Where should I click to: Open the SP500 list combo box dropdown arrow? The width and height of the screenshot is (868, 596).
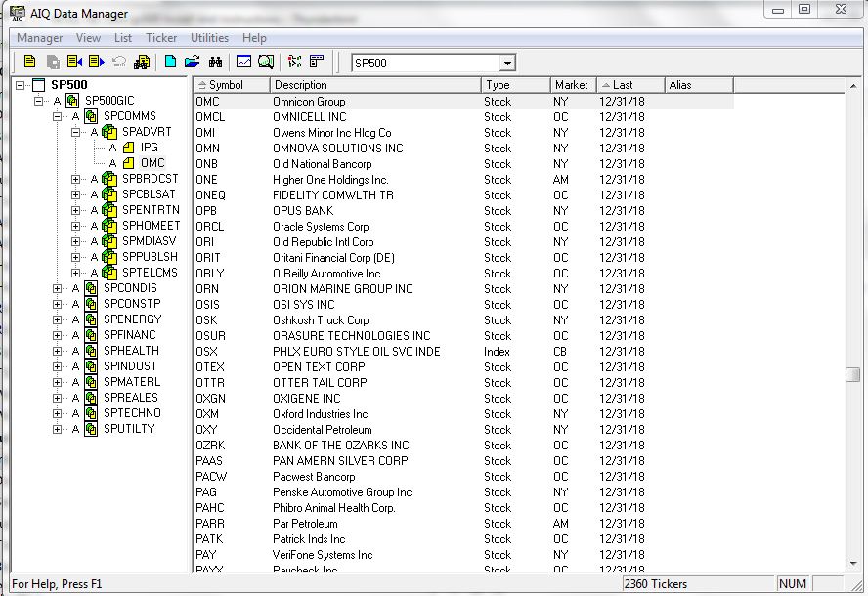tap(507, 64)
